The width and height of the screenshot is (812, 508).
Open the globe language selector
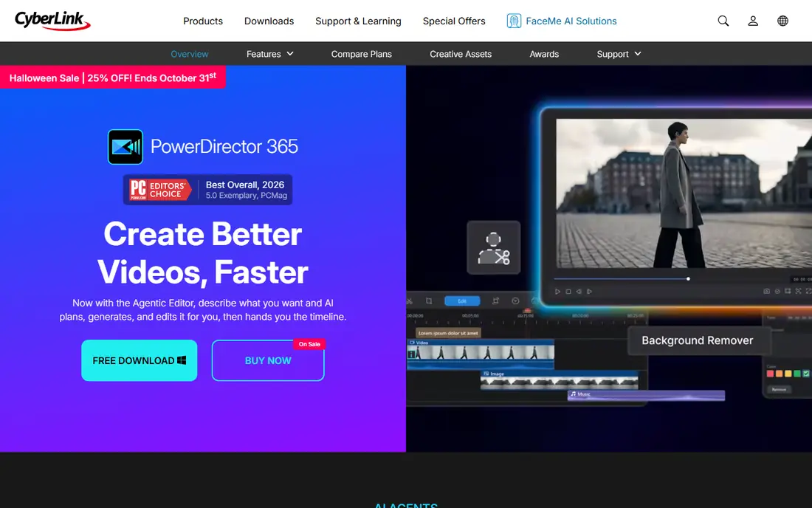point(782,21)
